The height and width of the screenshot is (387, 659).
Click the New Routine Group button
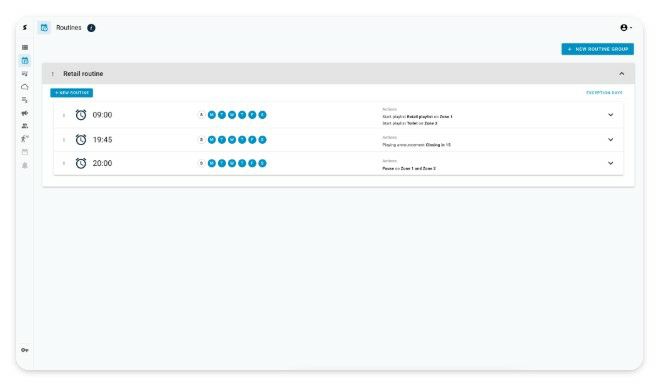(597, 49)
